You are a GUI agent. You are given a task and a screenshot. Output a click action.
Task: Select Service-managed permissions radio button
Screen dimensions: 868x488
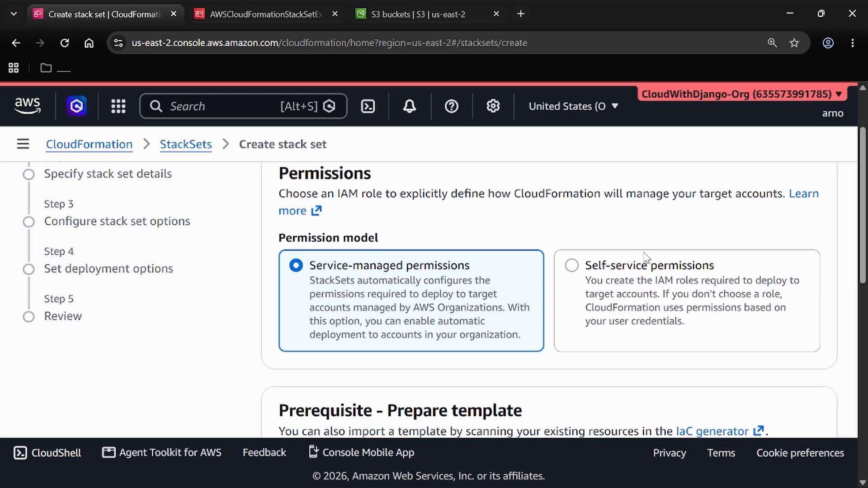(296, 265)
